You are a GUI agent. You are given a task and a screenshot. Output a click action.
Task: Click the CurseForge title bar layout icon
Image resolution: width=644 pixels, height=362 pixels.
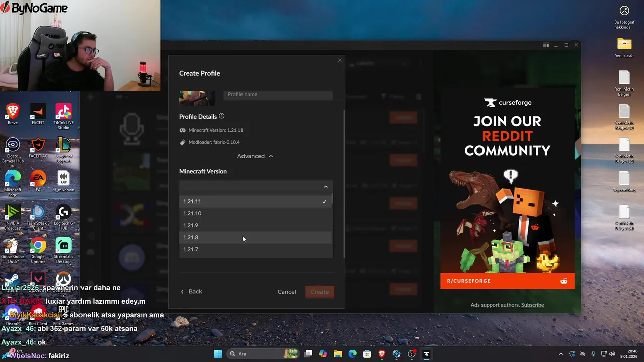click(x=546, y=45)
